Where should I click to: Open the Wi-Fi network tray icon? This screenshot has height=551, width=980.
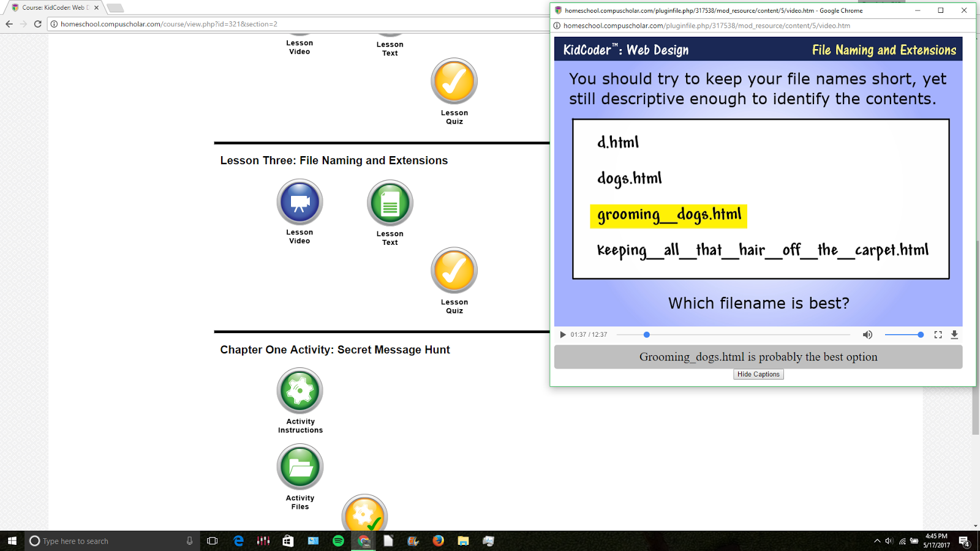902,541
